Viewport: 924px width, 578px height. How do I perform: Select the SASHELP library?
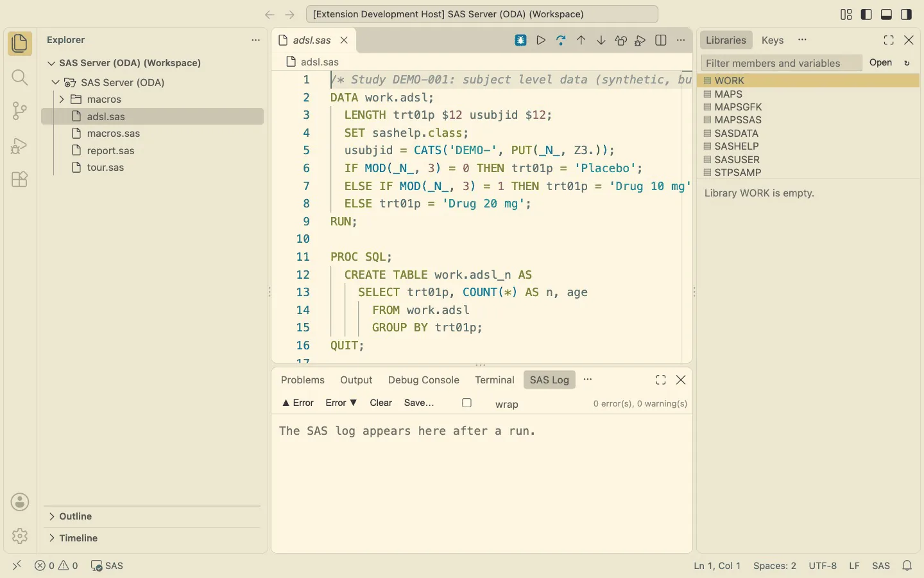point(810,146)
